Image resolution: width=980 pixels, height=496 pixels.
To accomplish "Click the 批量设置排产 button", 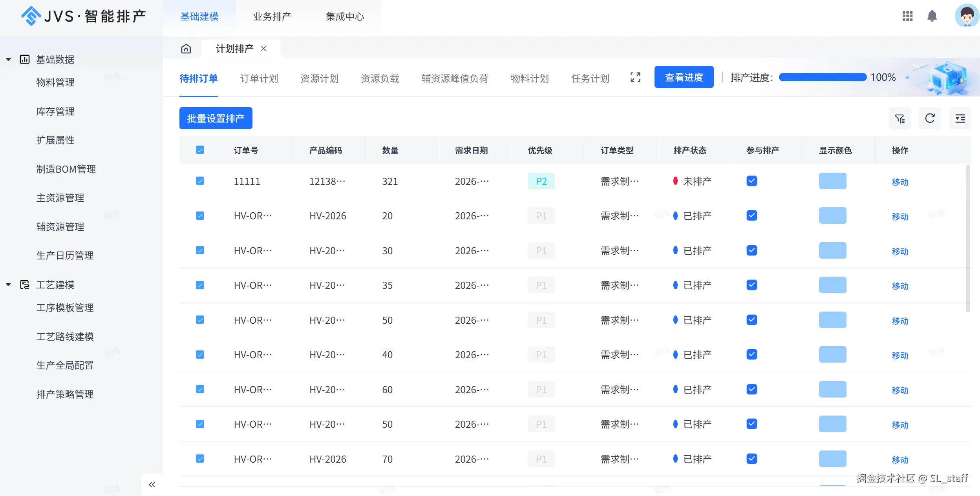I will click(216, 118).
